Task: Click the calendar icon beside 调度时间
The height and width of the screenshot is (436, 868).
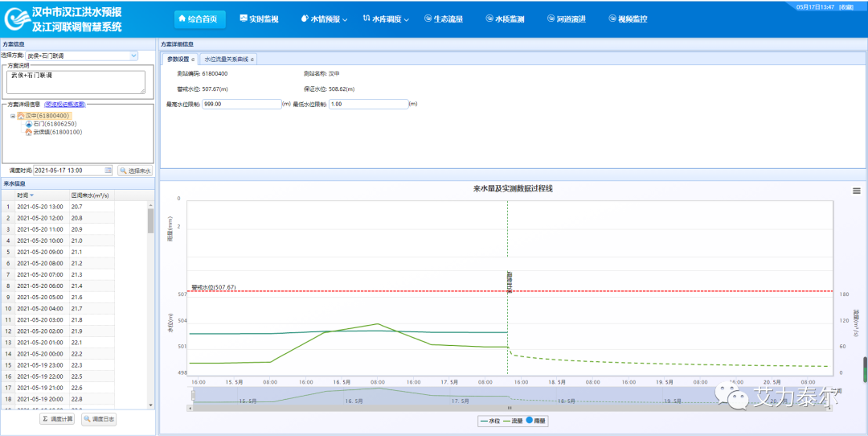Action: [x=108, y=171]
